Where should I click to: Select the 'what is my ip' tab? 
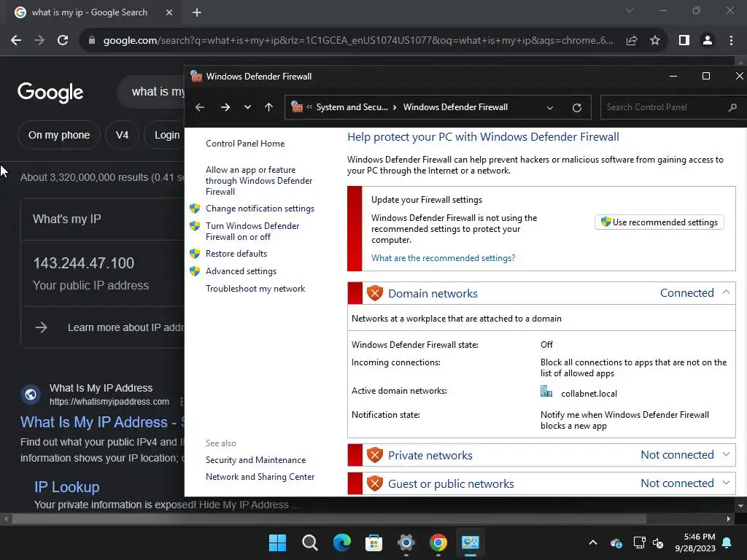click(x=90, y=13)
